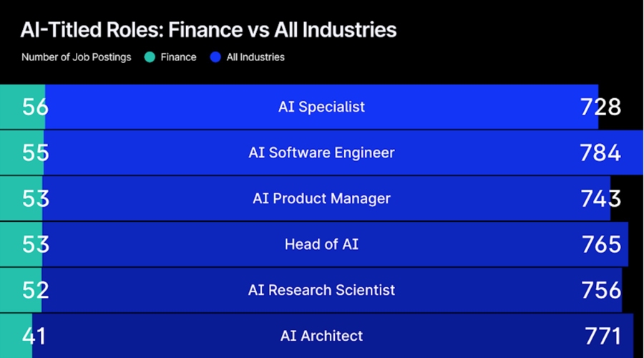Image resolution: width=644 pixels, height=358 pixels.
Task: Click the Finance legend label
Action: click(x=178, y=57)
